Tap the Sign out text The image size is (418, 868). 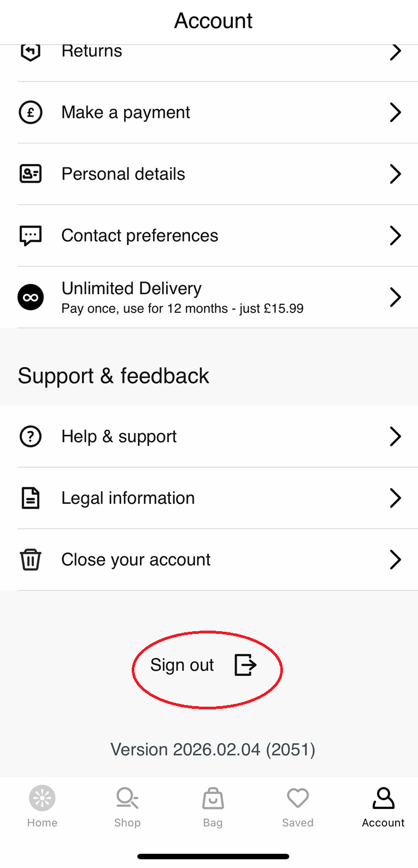point(182,665)
